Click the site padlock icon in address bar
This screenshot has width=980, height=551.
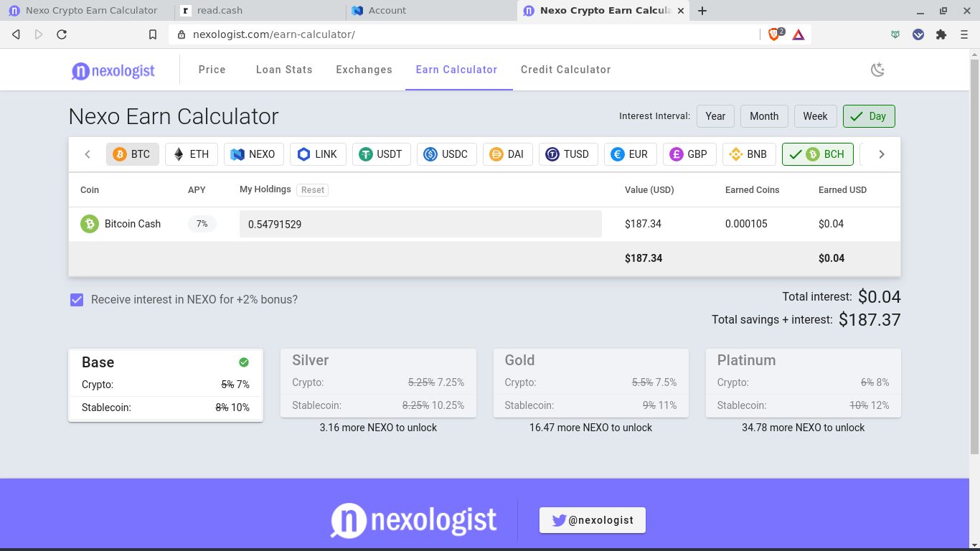point(181,34)
